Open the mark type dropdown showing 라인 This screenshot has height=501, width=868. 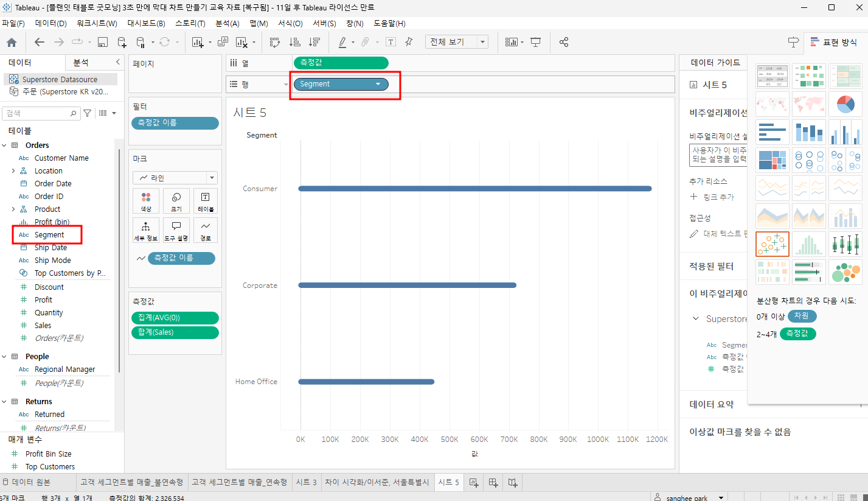click(175, 178)
